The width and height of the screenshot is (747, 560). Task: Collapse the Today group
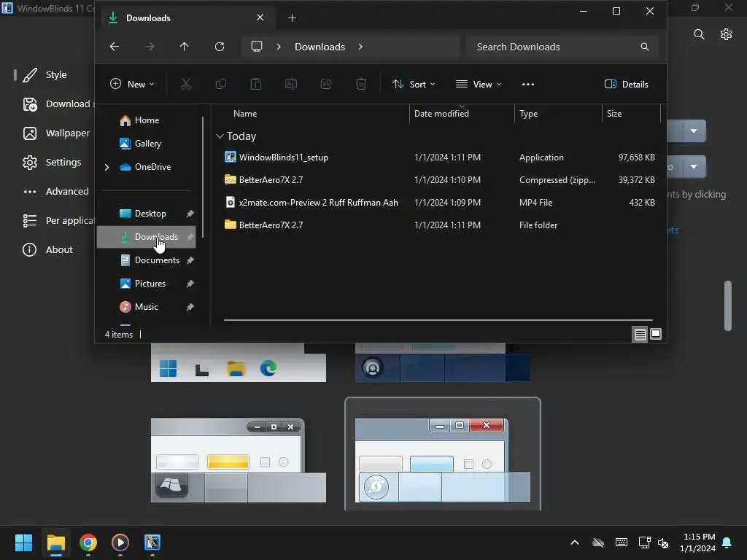[x=220, y=136]
